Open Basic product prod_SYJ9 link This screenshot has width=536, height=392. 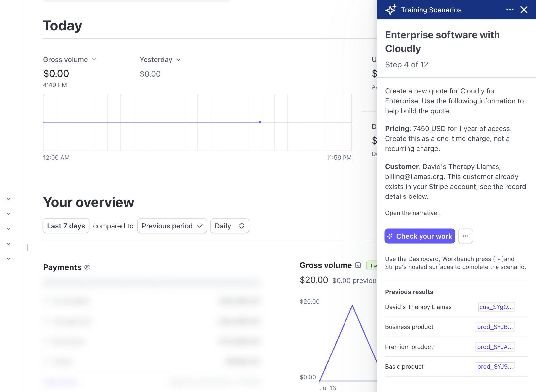point(495,367)
